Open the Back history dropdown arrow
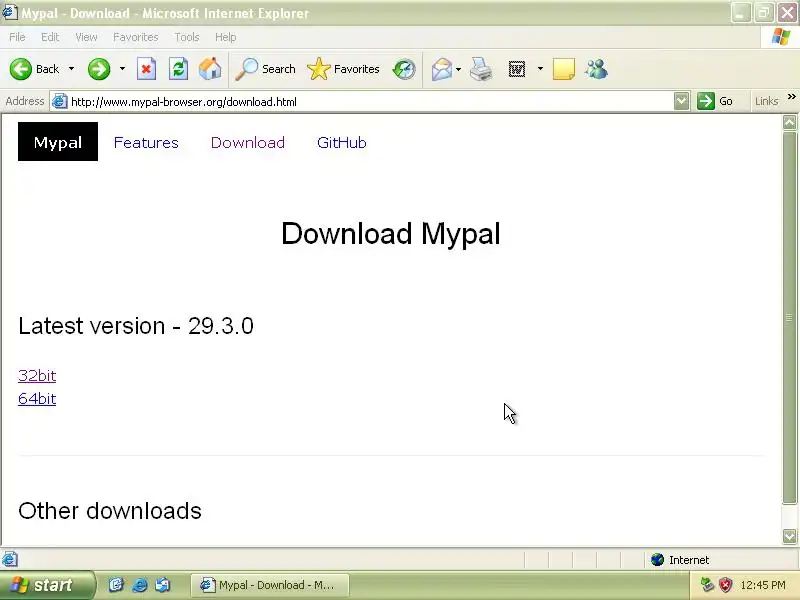The width and height of the screenshot is (800, 600). [71, 69]
